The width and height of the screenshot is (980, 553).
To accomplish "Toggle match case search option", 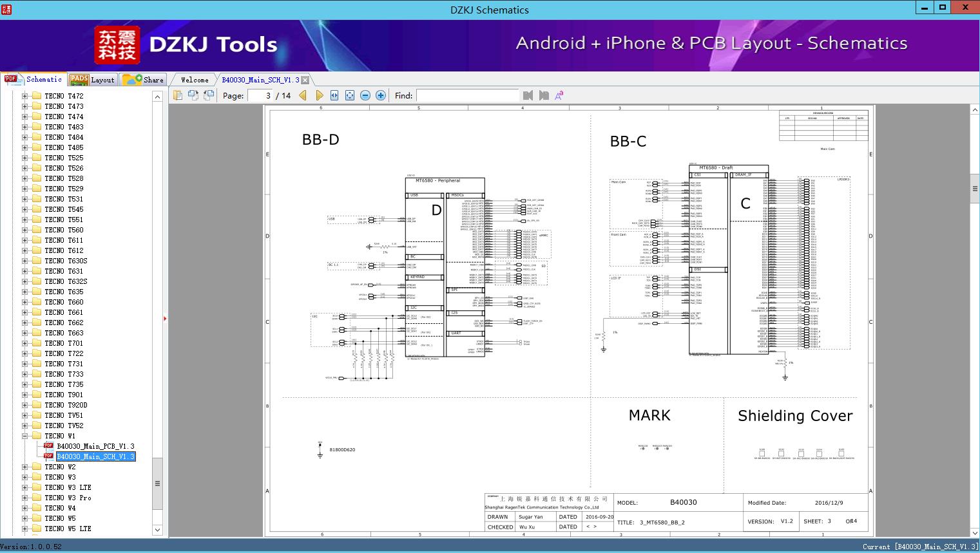I will [559, 95].
